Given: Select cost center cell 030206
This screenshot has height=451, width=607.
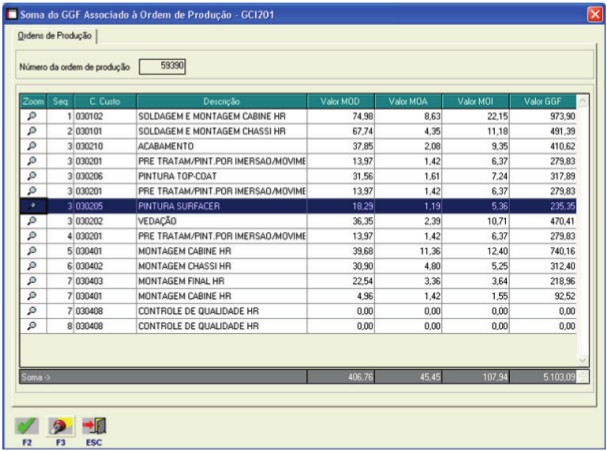Looking at the screenshot, I should tap(105, 176).
